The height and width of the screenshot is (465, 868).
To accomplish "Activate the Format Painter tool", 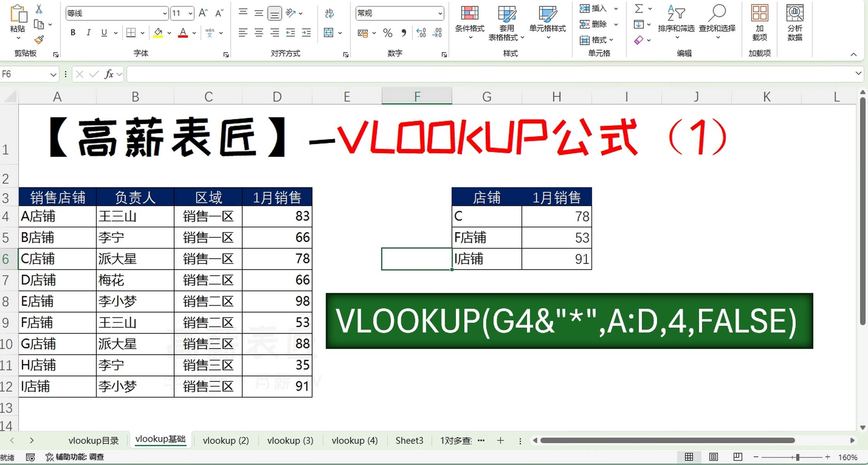I will (x=39, y=40).
